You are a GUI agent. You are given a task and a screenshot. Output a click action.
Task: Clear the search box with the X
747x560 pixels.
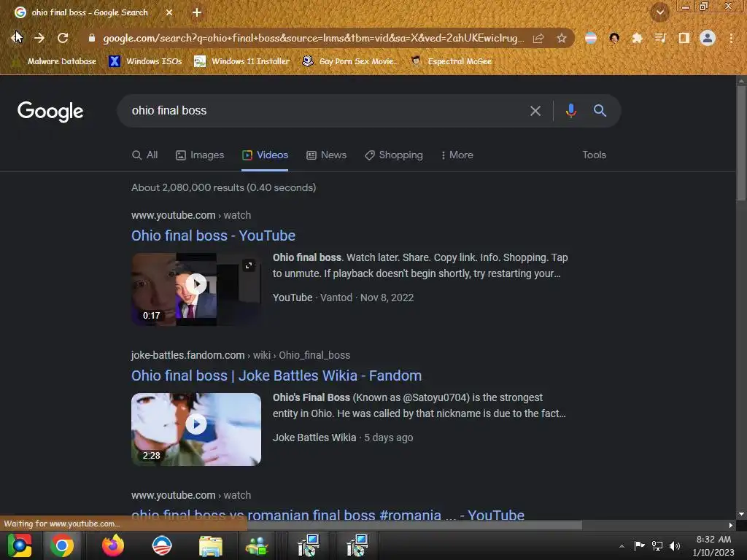[x=535, y=111]
